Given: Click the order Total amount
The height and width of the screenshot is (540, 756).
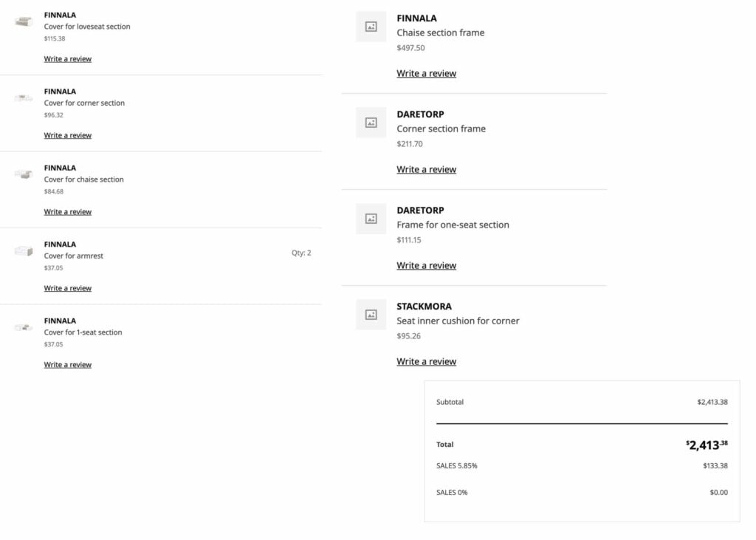Looking at the screenshot, I should tap(707, 445).
